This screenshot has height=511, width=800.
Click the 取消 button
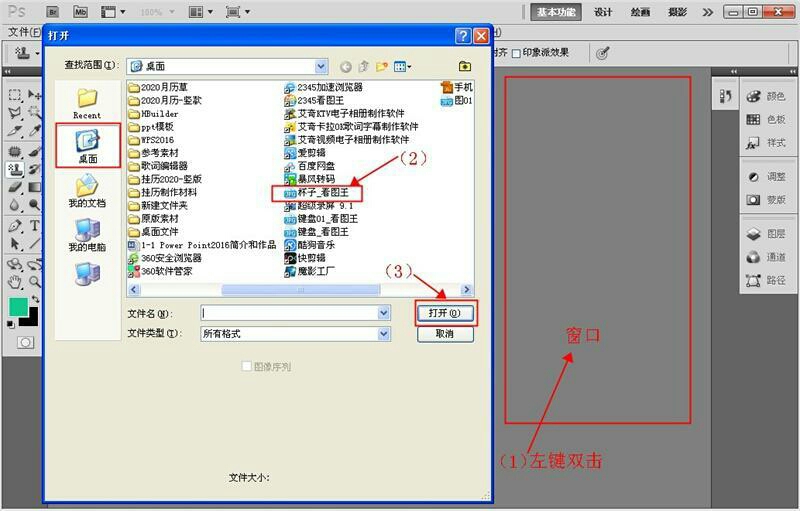tap(445, 334)
